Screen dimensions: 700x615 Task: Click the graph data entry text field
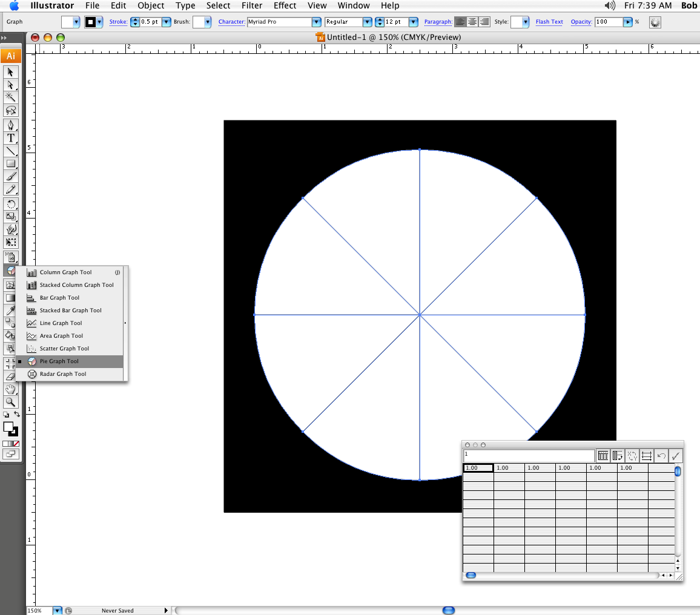pos(529,455)
